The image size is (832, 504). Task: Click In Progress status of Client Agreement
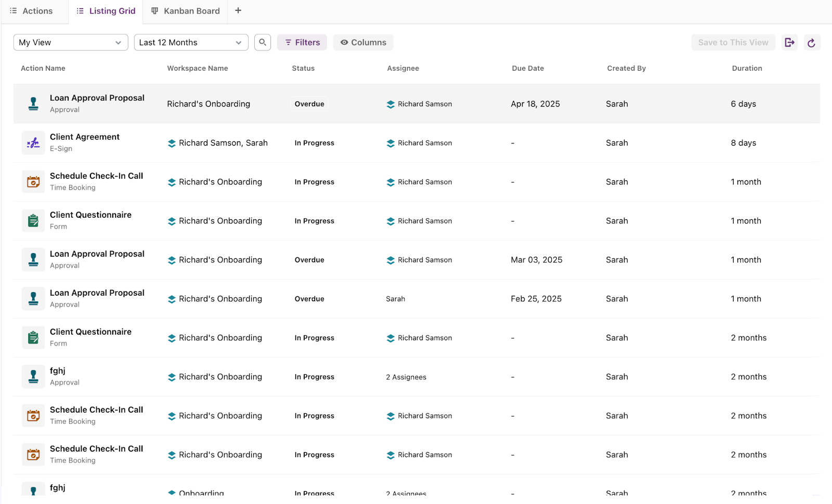coord(315,143)
